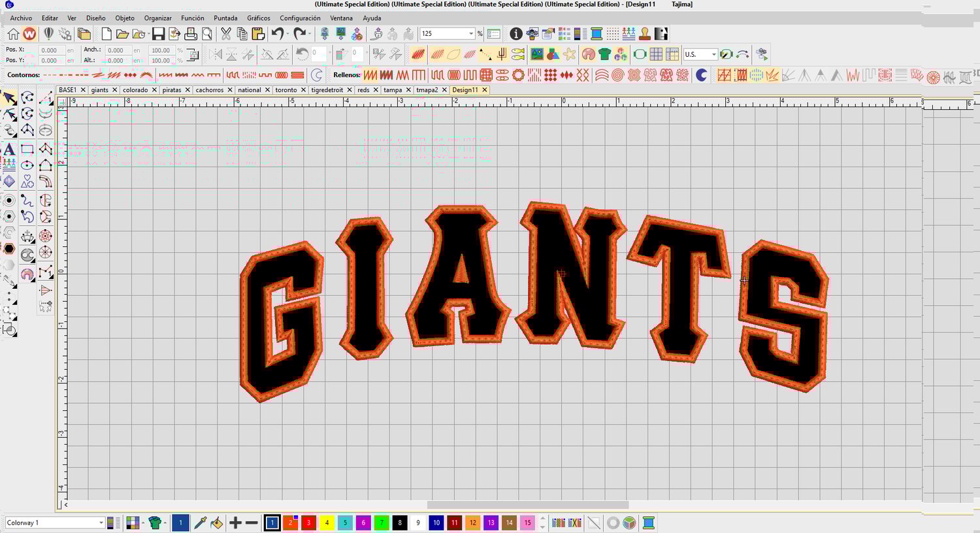
Task: Open the thread spool icon in the top toolbar
Action: 596,34
